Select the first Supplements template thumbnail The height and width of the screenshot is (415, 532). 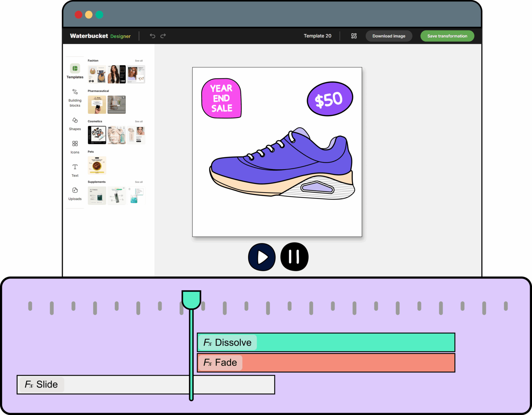tap(97, 196)
